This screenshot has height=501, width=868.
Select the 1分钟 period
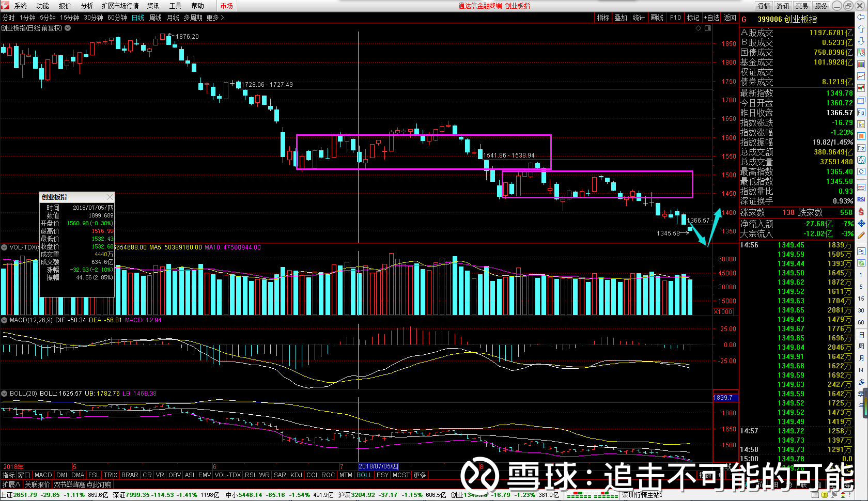27,18
